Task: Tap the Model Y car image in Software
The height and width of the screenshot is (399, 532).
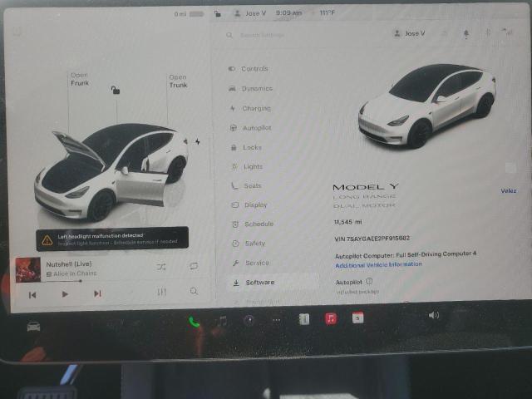Action: tap(427, 106)
